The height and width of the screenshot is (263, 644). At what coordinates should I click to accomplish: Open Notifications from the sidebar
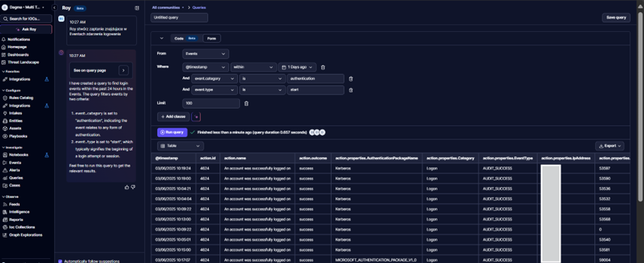coord(18,40)
